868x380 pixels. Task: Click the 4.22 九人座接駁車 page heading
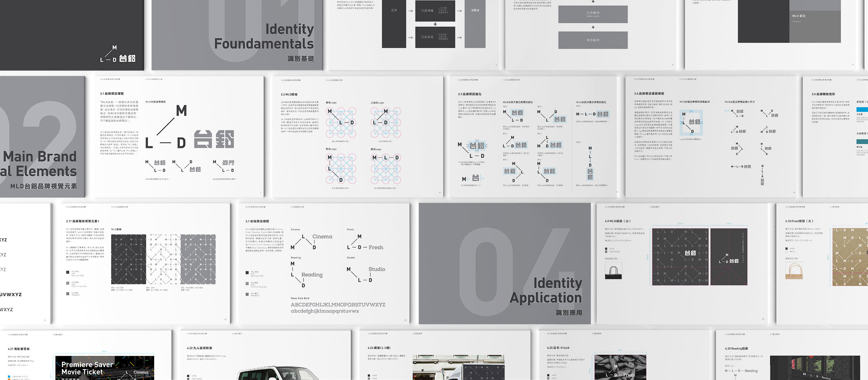(x=200, y=348)
